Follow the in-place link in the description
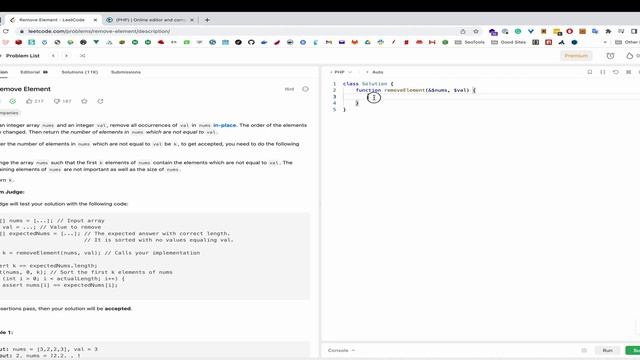 224,125
